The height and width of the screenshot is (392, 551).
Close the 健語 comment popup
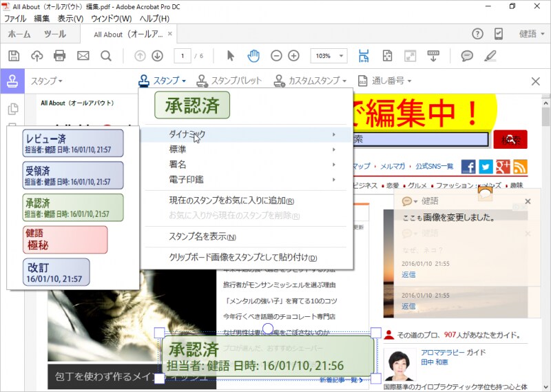528,201
